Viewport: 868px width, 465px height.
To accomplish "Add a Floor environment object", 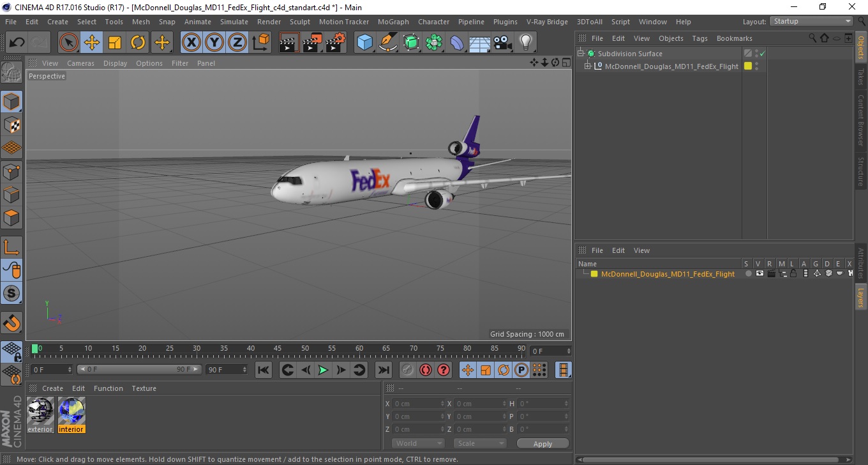I will pyautogui.click(x=480, y=43).
